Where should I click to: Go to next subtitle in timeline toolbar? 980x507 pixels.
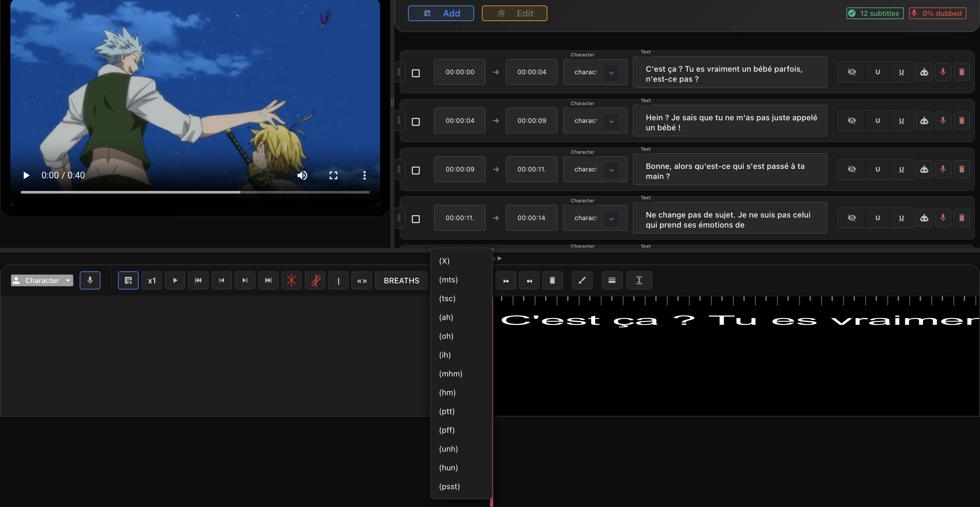tap(245, 280)
